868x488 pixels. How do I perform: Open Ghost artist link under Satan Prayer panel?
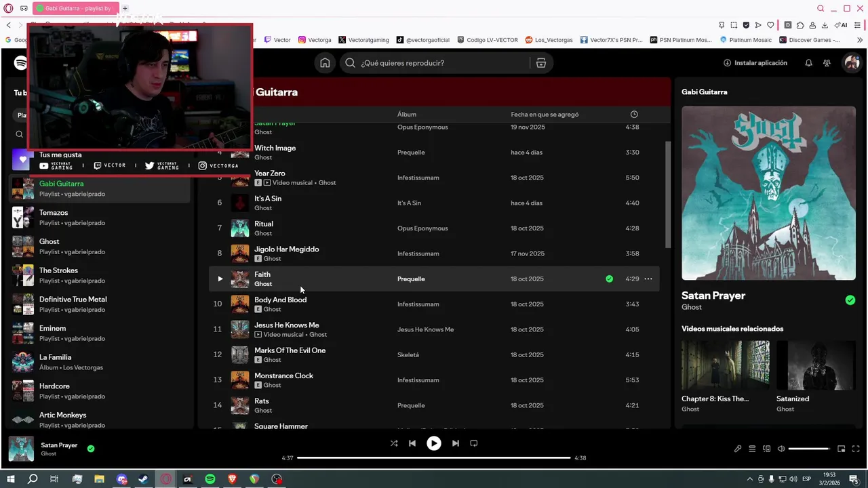pos(692,307)
